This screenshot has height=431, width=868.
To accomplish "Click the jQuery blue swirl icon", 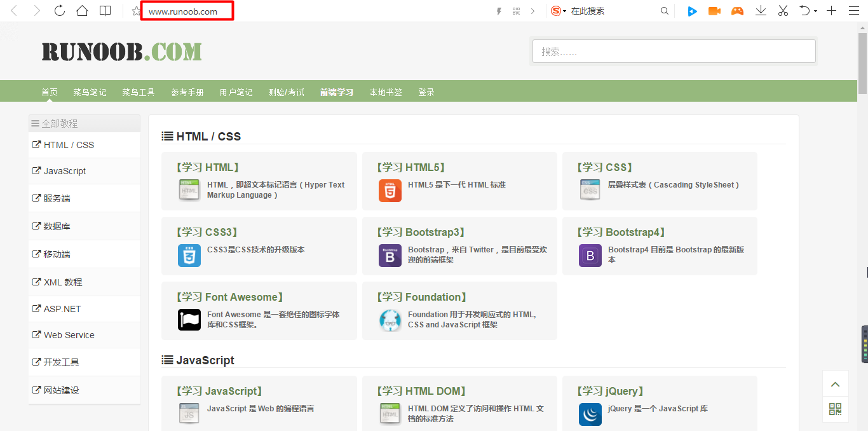I will [590, 414].
